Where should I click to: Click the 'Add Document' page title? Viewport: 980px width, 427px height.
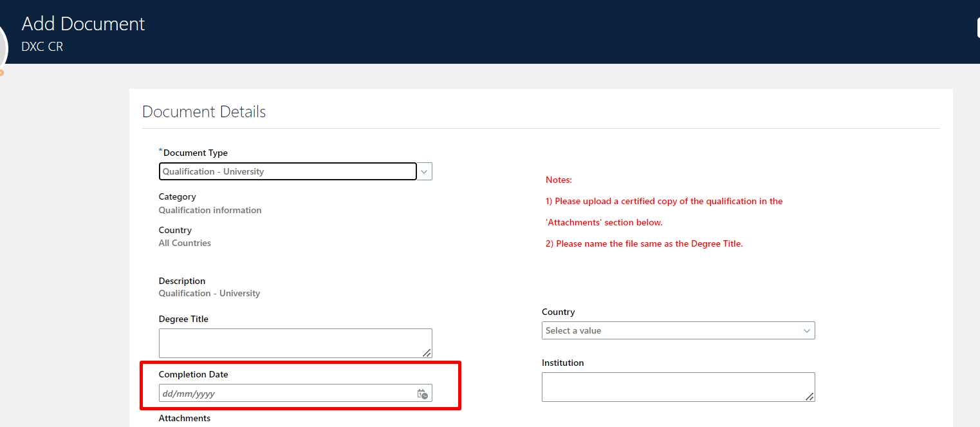pyautogui.click(x=83, y=24)
